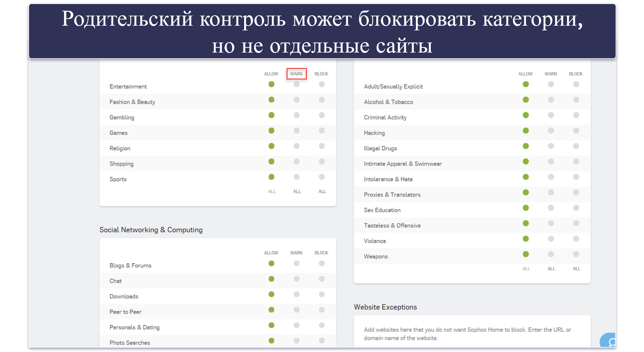Set Tasteless & Offensive to Warn
Image resolution: width=644 pixels, height=352 pixels.
pyautogui.click(x=551, y=223)
